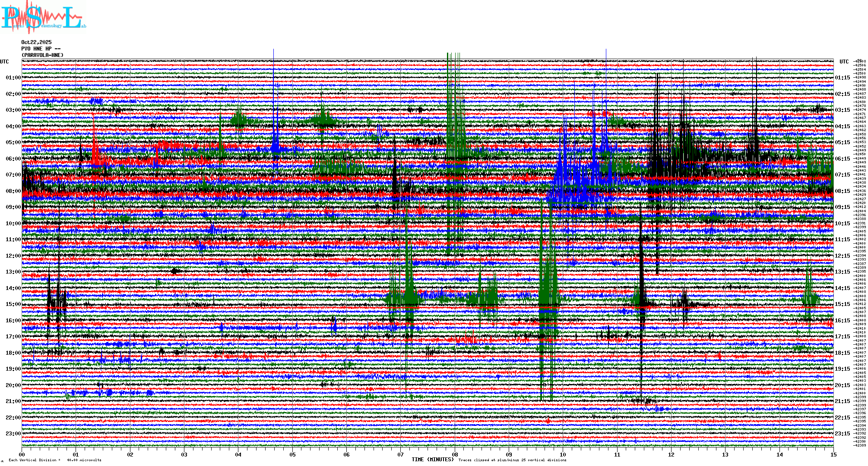Click minute tick 15 on bottom axis

coord(833,454)
